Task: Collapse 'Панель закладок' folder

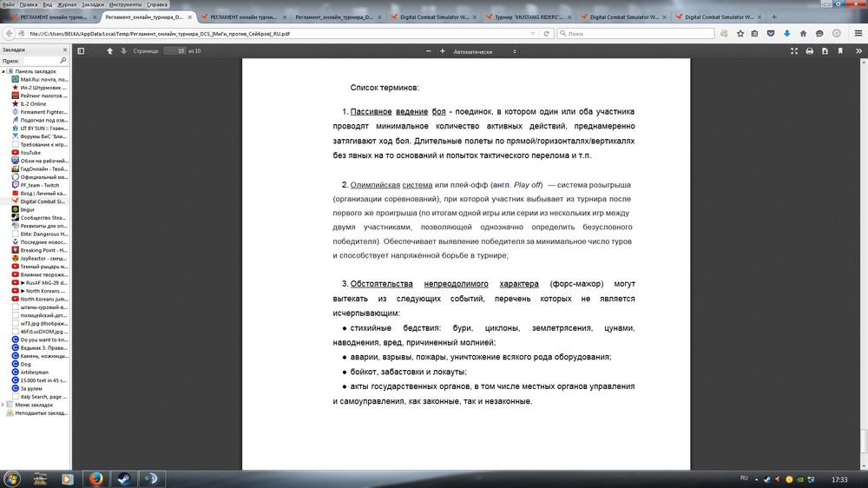Action: point(3,71)
